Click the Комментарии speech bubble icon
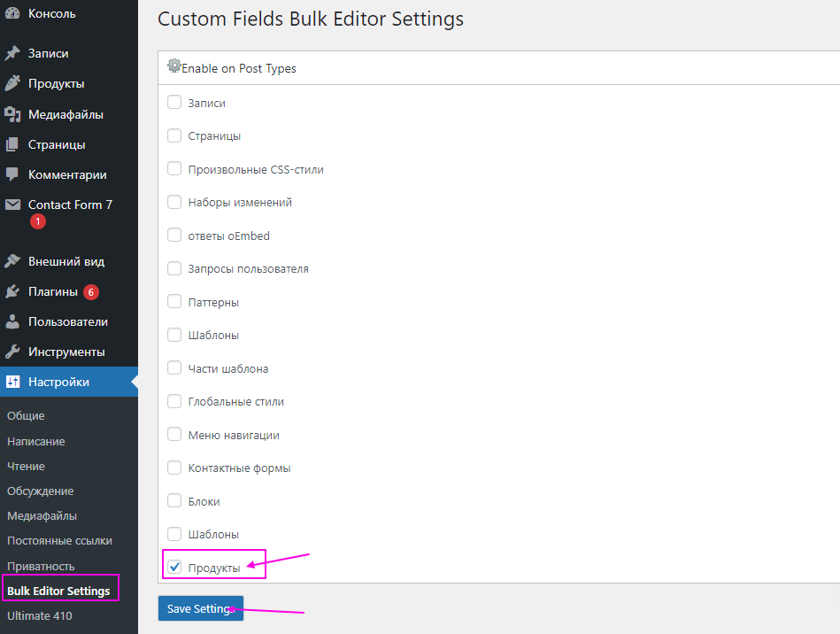 [x=12, y=174]
